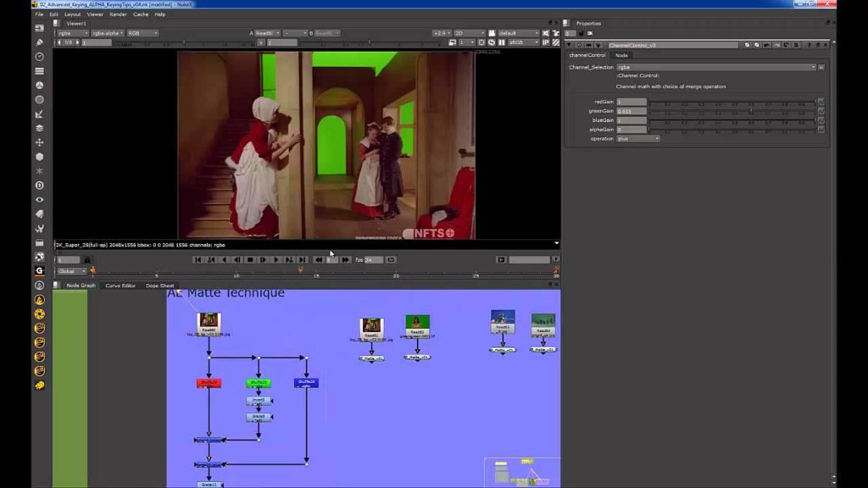Collapse the ChannelControl_v3 properties panel arrow
The height and width of the screenshot is (488, 868).
[x=570, y=45]
